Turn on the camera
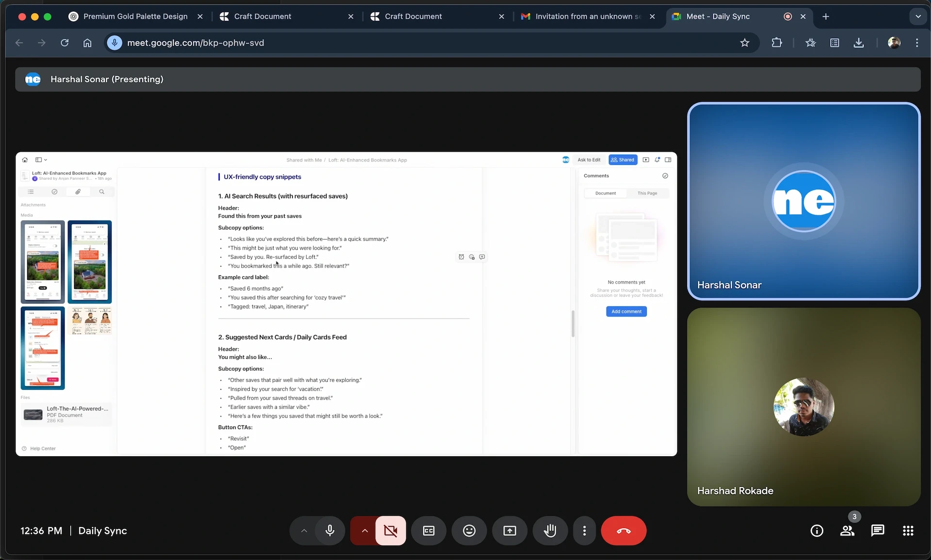931x560 pixels. coord(390,531)
